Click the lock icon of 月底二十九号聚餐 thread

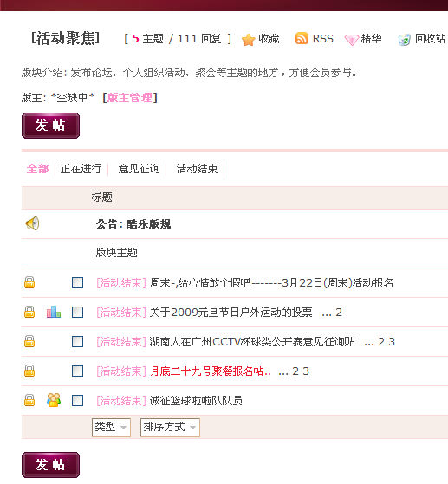point(29,371)
